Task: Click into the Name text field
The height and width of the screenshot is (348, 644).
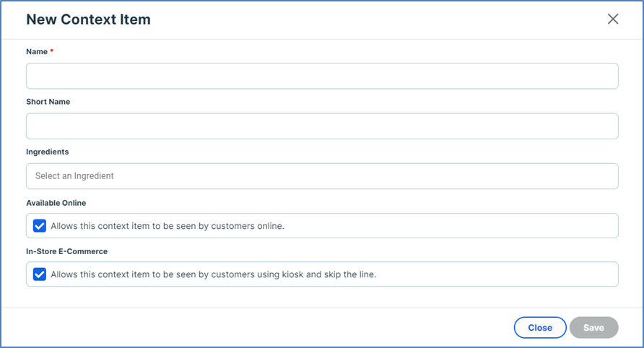Action: (322, 76)
